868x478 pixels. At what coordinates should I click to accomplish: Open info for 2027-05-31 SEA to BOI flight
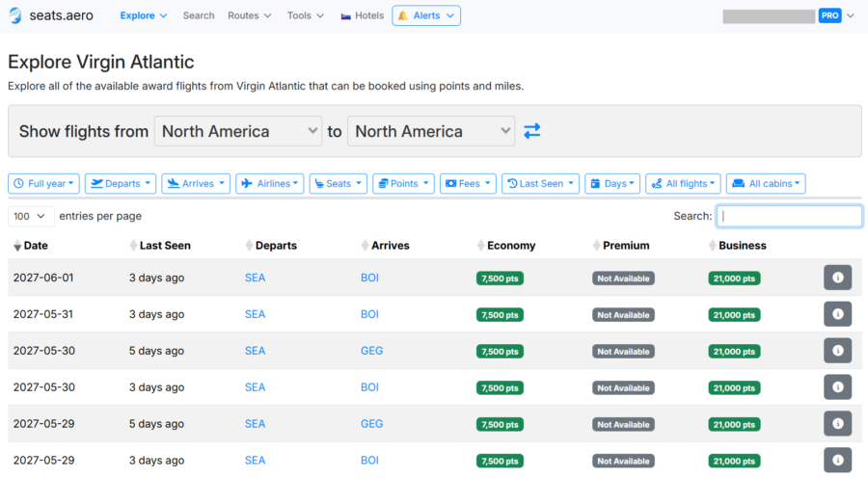coord(837,314)
